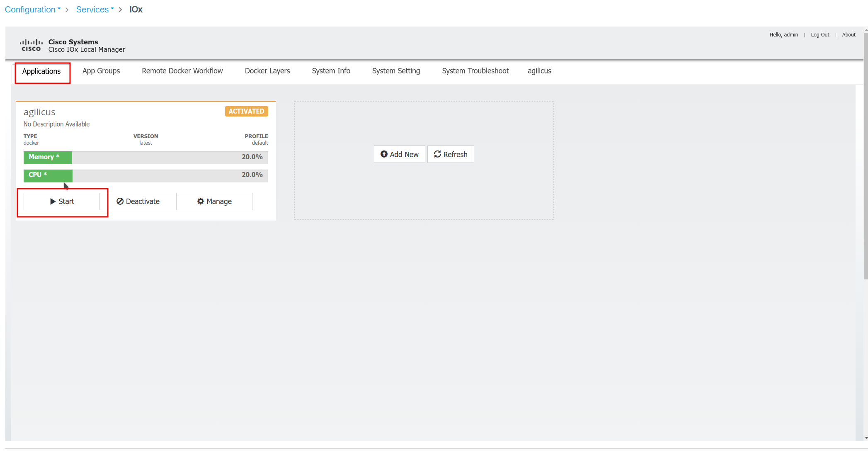Open the Docker Layers tab

[267, 71]
